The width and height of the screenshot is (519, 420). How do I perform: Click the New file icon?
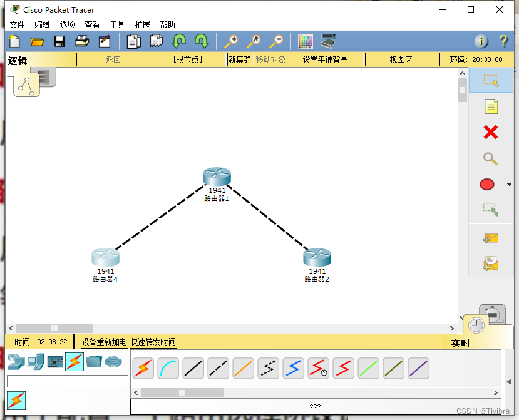pos(14,41)
